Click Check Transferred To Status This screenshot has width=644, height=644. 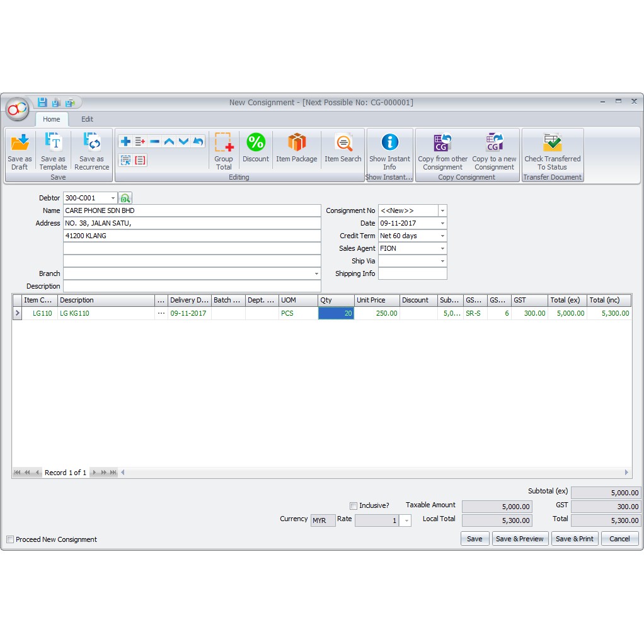point(553,151)
